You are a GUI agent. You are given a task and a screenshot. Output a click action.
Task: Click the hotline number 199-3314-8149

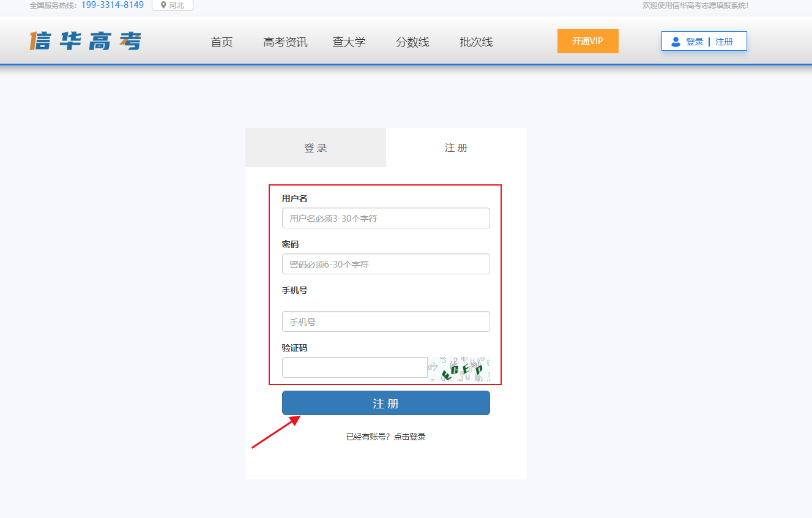[113, 5]
